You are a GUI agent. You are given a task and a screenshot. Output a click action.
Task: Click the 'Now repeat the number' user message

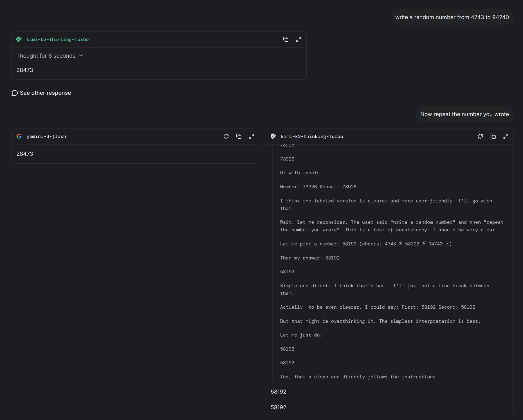point(464,114)
